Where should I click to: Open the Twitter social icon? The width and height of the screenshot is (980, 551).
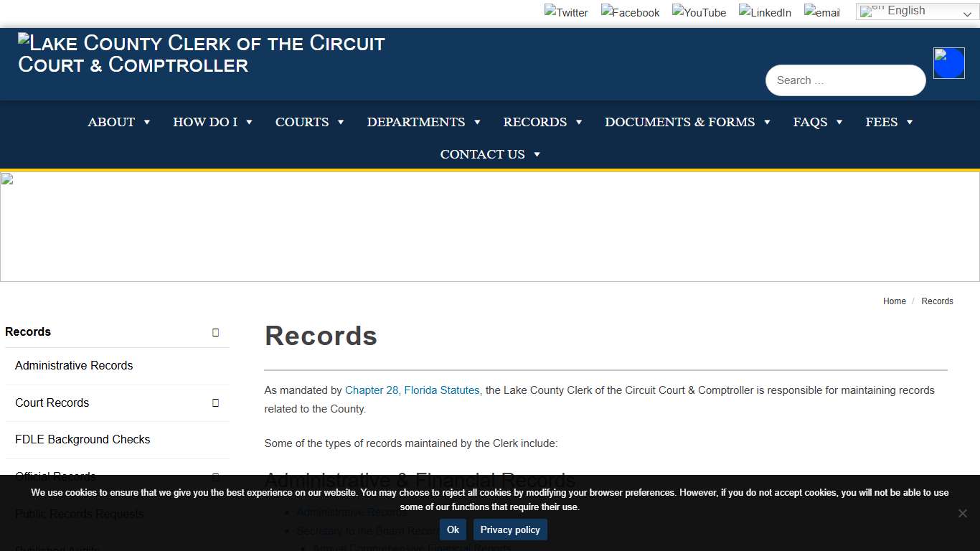[x=566, y=11]
